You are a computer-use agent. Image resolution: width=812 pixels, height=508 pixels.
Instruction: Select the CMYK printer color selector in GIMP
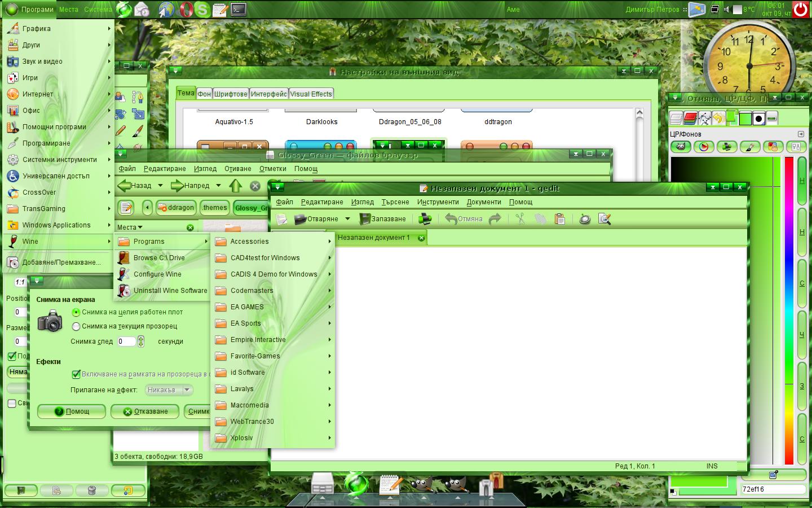click(727, 147)
